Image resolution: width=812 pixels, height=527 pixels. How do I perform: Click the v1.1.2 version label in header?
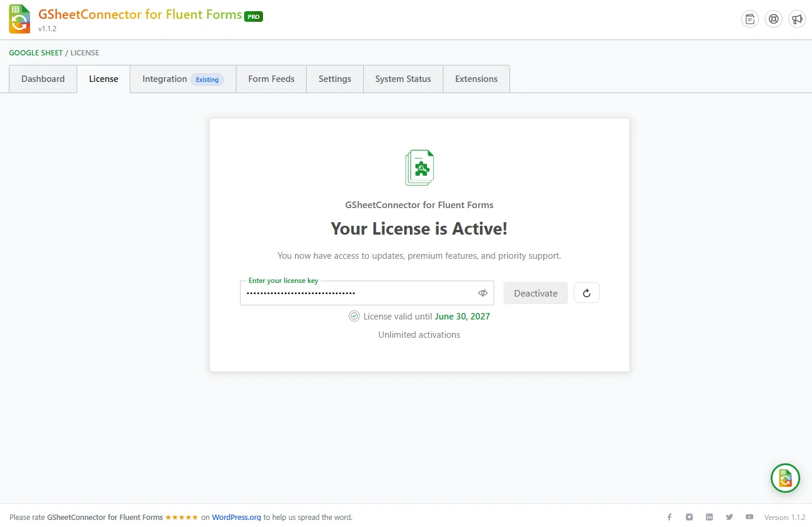click(47, 29)
